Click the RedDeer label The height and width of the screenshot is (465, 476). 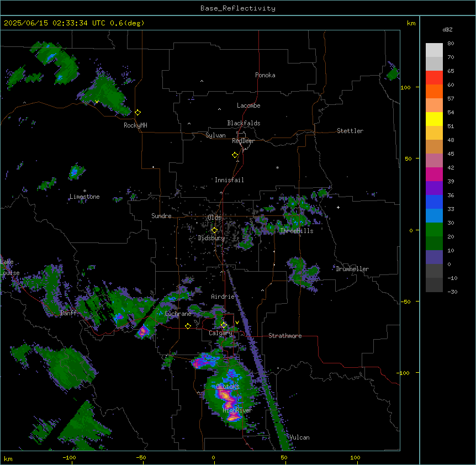(243, 141)
